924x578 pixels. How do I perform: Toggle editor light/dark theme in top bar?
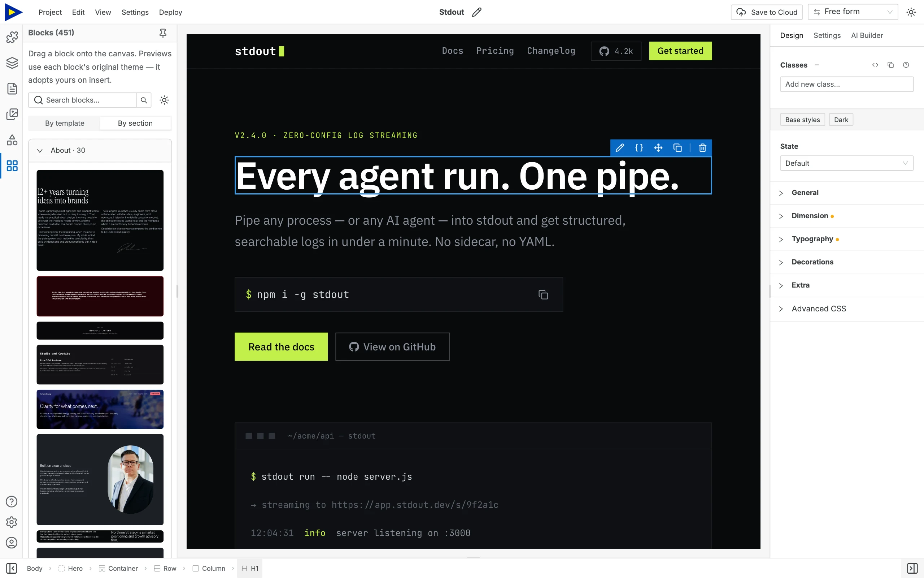coord(911,12)
